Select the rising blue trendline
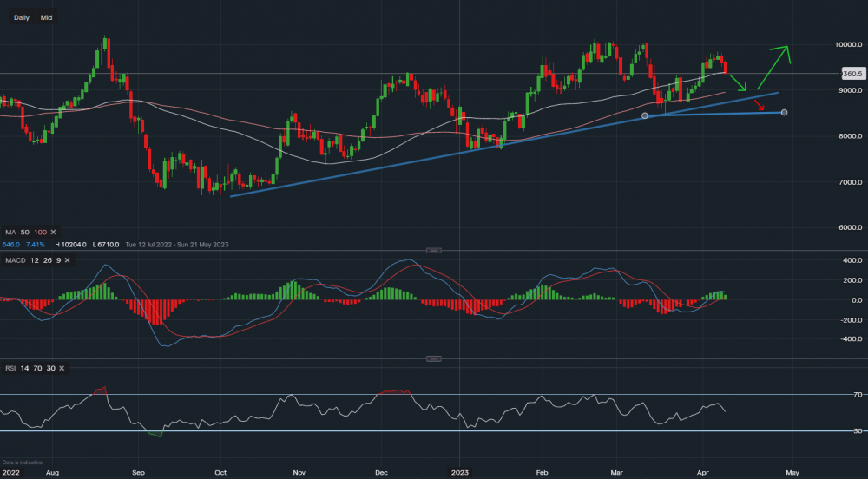868x479 pixels. point(434,159)
